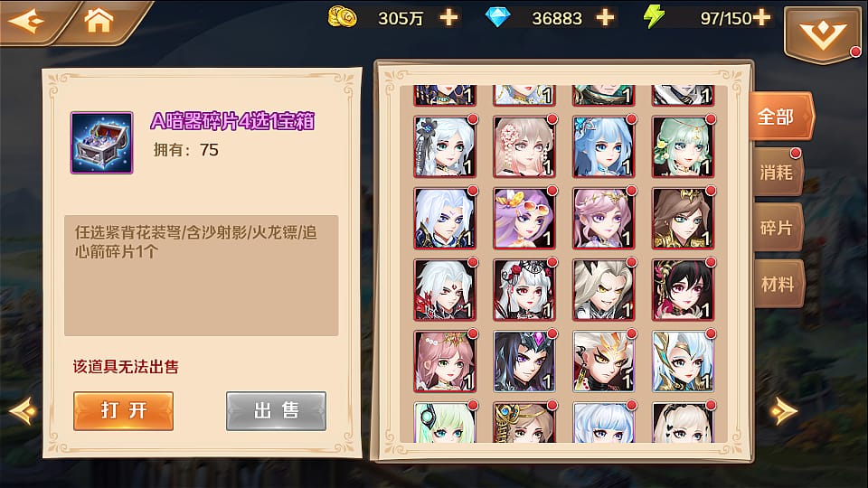This screenshot has height=488, width=868.
Task: Open the home screen via house icon
Action: [99, 21]
